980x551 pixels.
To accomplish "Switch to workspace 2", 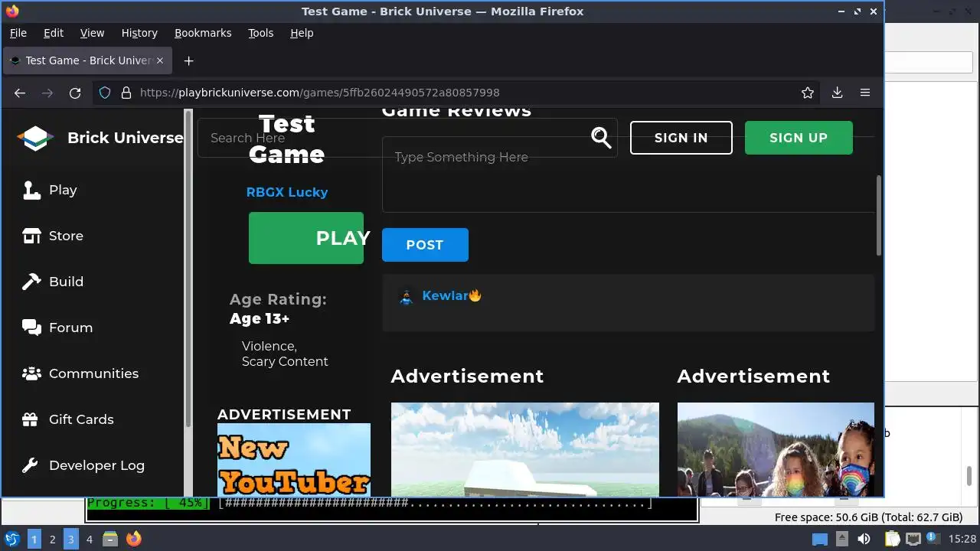I will (52, 539).
